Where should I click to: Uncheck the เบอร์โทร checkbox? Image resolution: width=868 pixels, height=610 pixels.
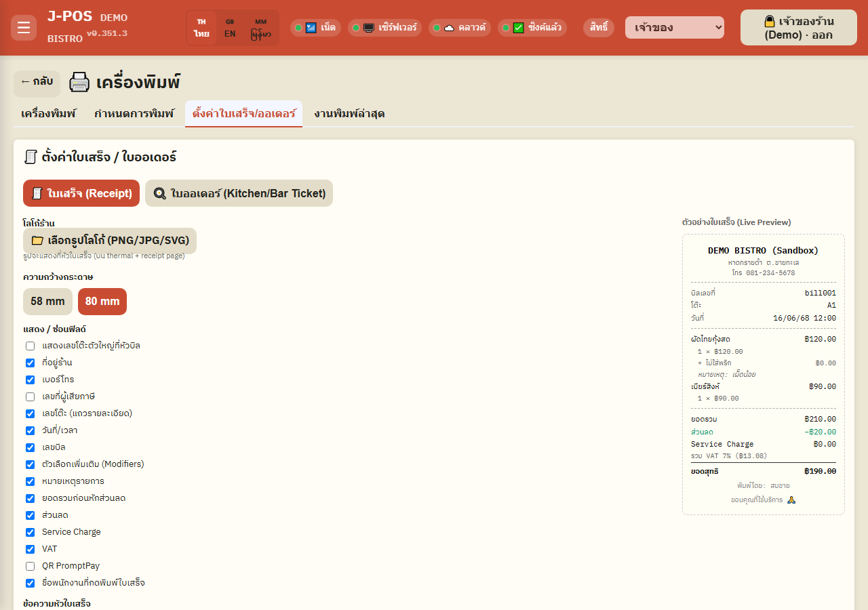(30, 380)
